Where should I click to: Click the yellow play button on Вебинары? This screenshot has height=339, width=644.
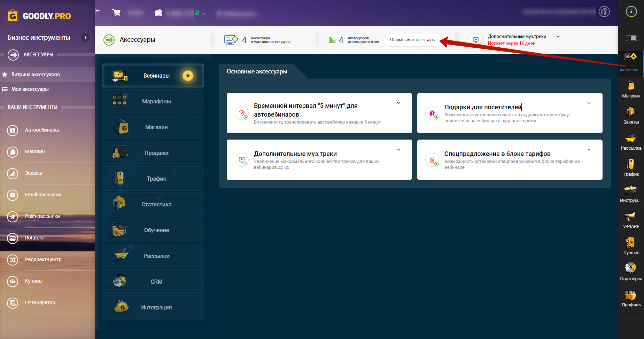point(188,76)
